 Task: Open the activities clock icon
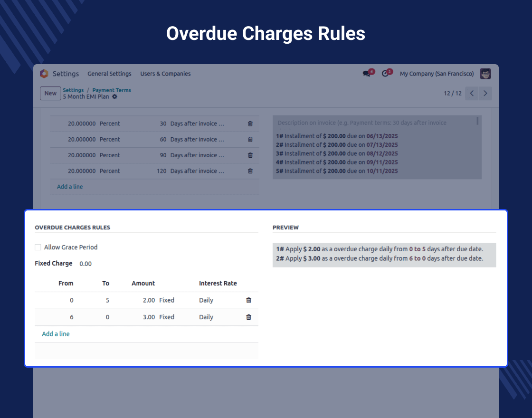pos(385,74)
